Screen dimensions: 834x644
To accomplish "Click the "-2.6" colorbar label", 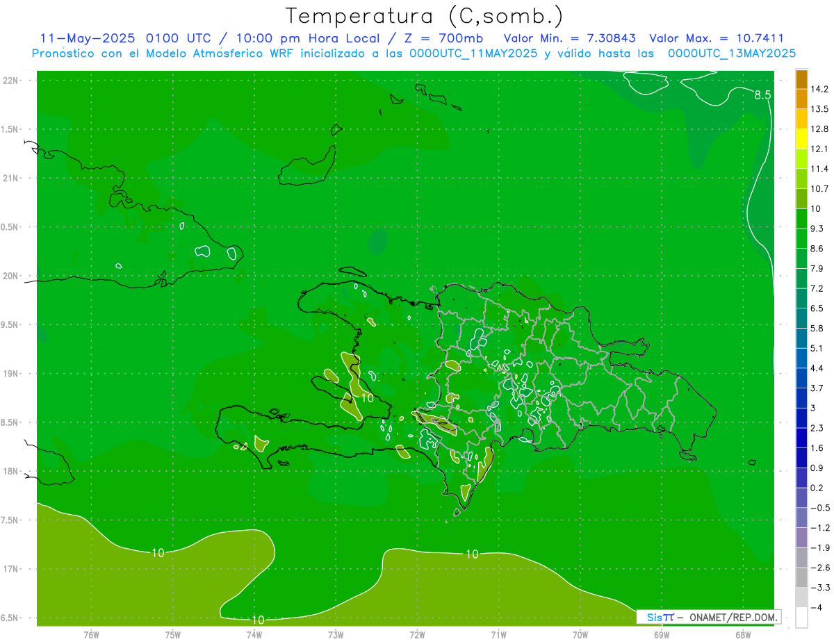I will pyautogui.click(x=819, y=568).
